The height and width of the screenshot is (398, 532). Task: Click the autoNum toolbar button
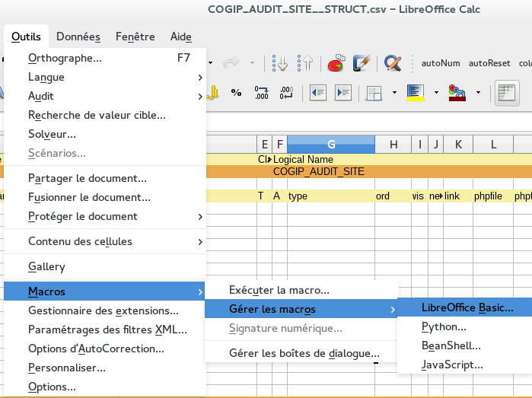441,63
